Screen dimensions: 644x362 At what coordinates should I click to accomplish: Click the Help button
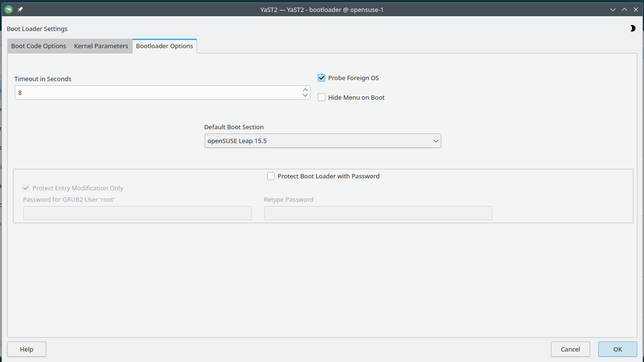(x=27, y=349)
